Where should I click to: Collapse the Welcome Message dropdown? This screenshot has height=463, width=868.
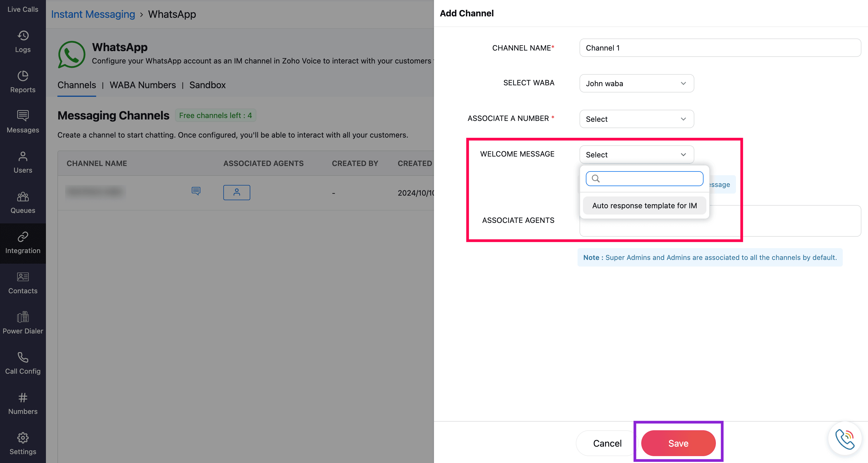[x=636, y=155]
